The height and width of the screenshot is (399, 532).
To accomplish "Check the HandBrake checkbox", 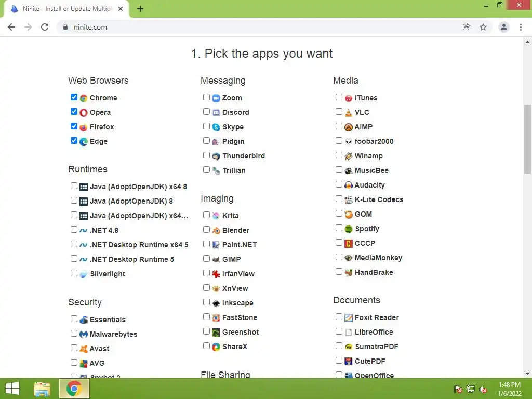I will pos(339,272).
